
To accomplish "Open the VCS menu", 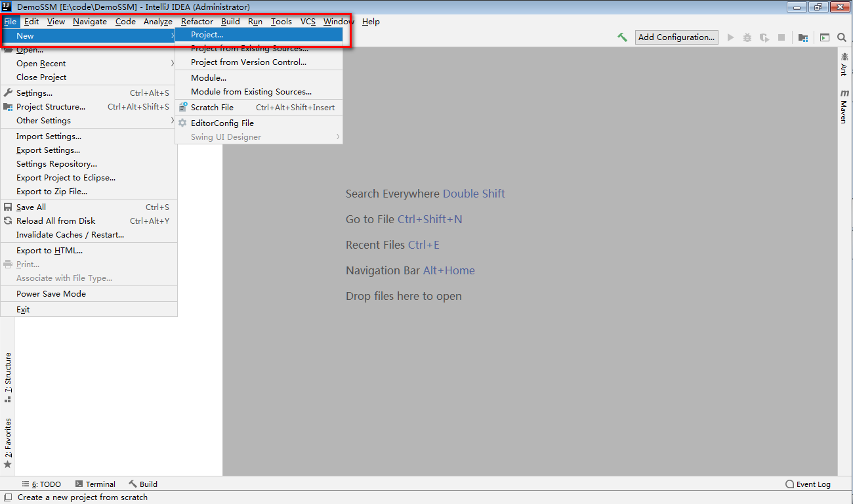I will click(x=308, y=21).
